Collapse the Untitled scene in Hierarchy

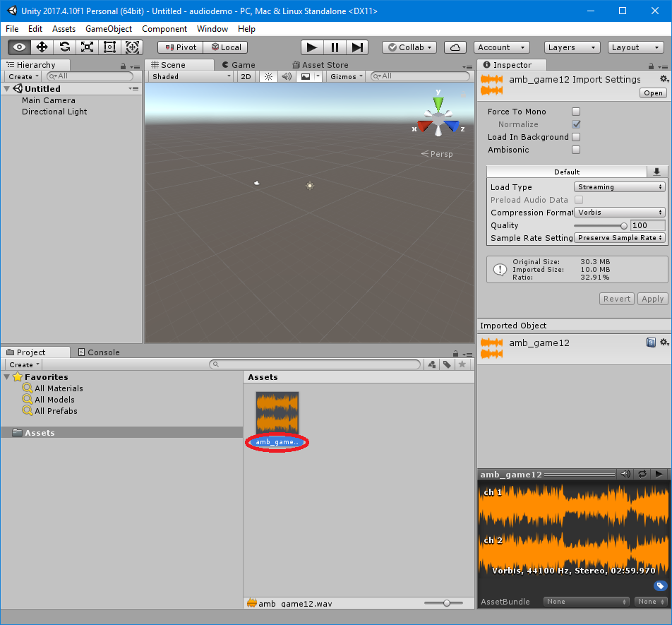point(7,89)
